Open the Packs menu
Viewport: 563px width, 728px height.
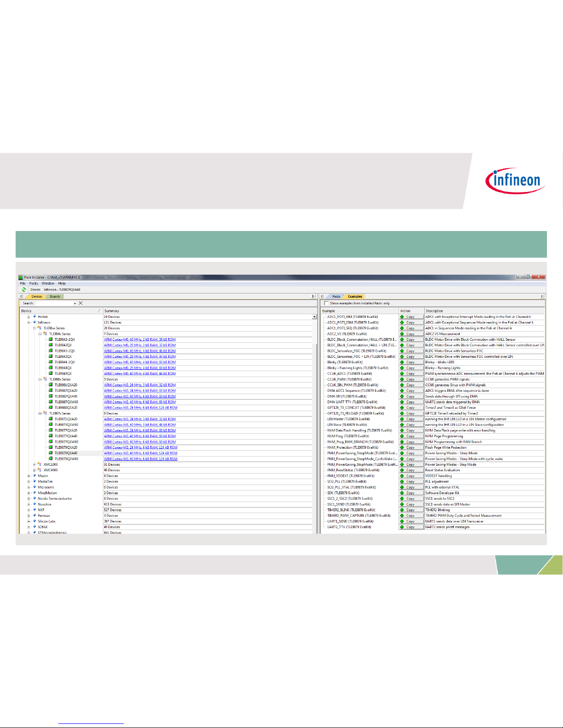pos(34,283)
